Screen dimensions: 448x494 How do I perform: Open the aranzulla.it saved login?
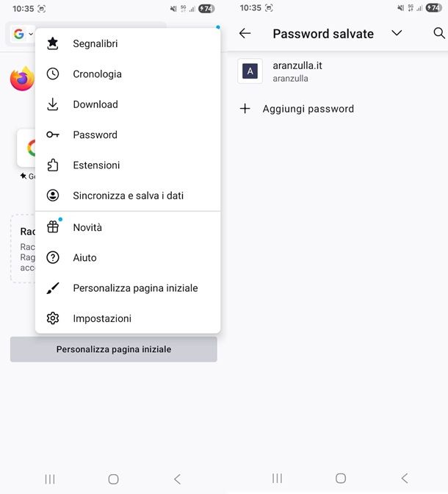(297, 71)
